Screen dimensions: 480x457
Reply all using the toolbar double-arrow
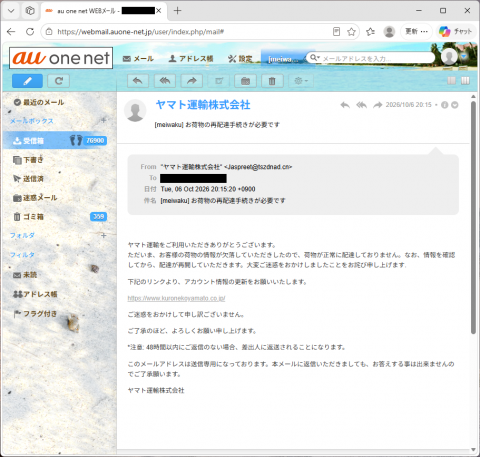coord(165,81)
